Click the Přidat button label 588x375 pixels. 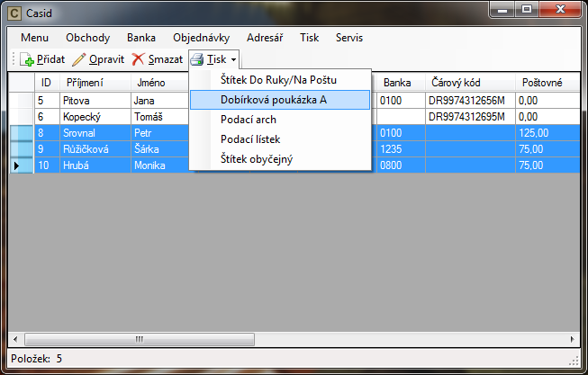(50, 59)
